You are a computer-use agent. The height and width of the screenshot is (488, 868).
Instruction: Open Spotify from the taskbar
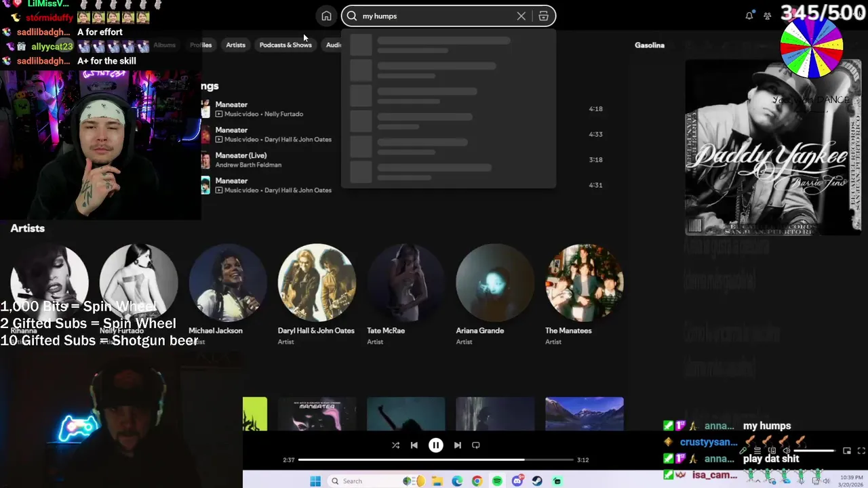(x=497, y=481)
